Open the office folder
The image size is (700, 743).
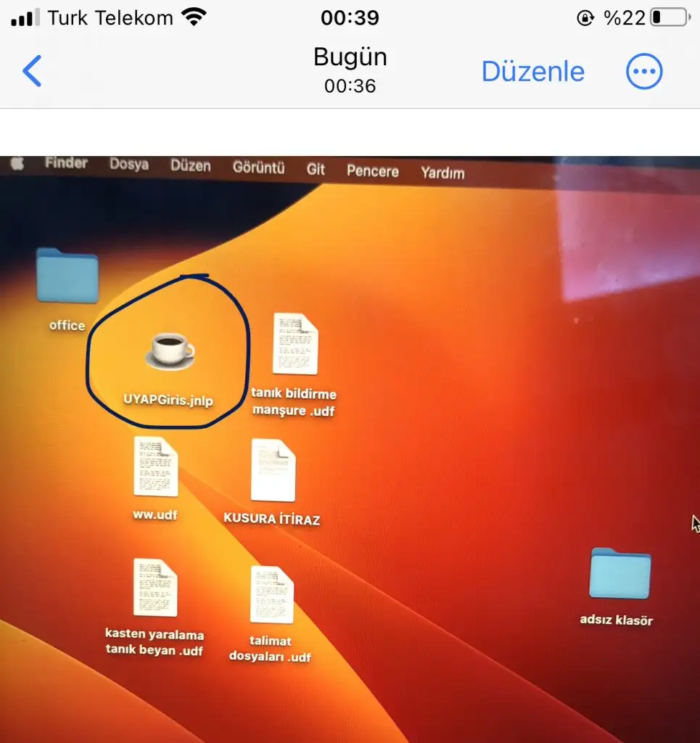click(x=67, y=276)
